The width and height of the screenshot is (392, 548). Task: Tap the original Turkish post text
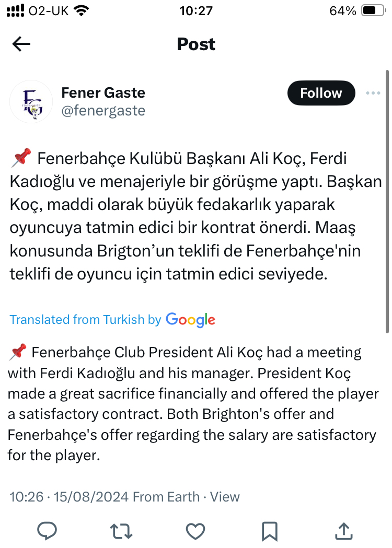click(x=196, y=216)
